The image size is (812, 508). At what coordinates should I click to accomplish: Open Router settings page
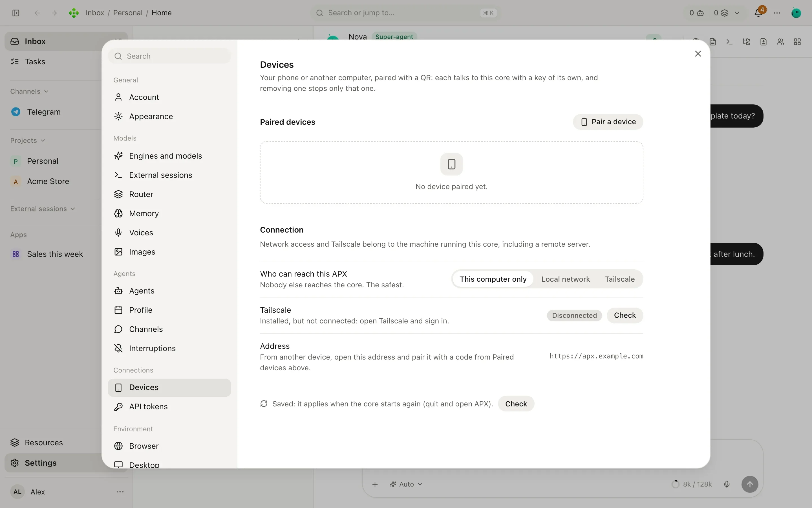pyautogui.click(x=169, y=194)
